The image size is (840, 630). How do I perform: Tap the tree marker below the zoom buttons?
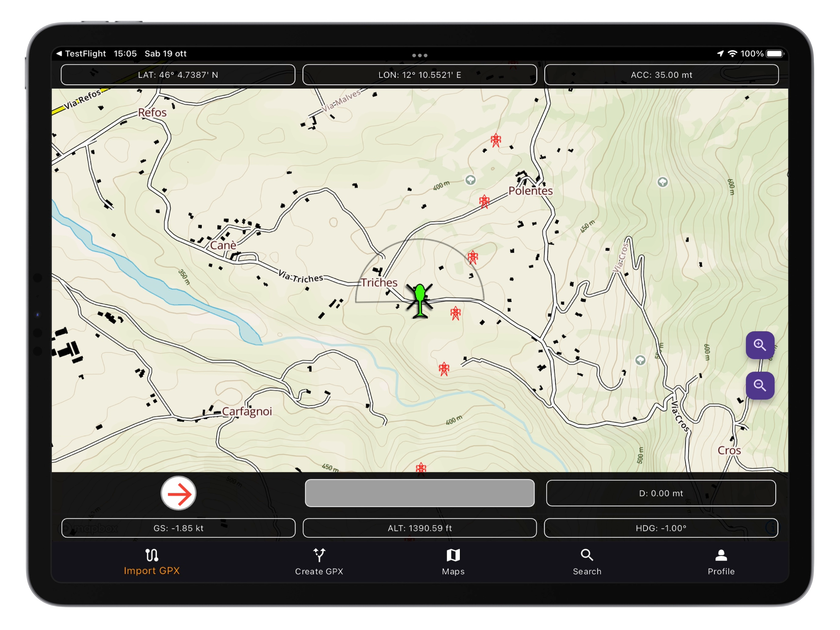point(641,360)
